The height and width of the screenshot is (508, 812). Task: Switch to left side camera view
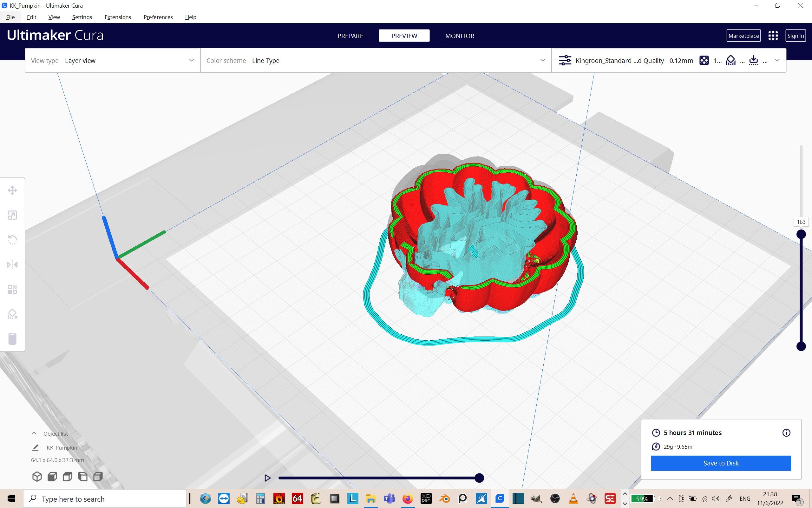coord(82,477)
